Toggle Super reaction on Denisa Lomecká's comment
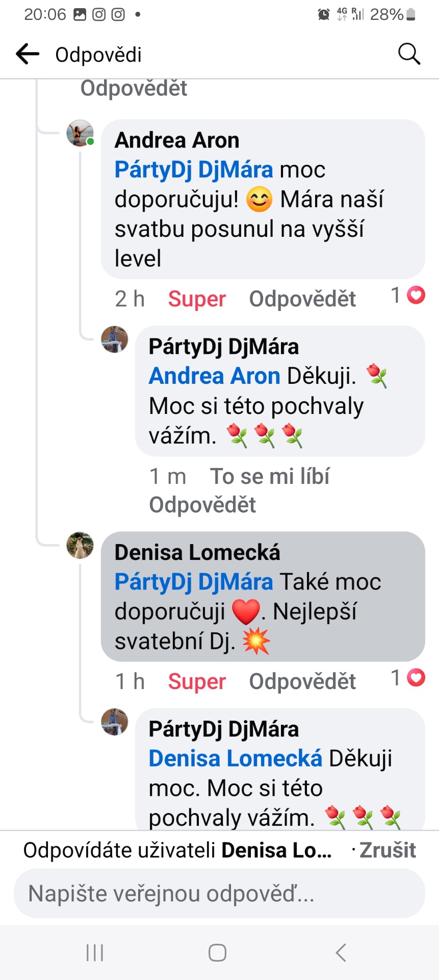439x980 pixels. tap(197, 681)
